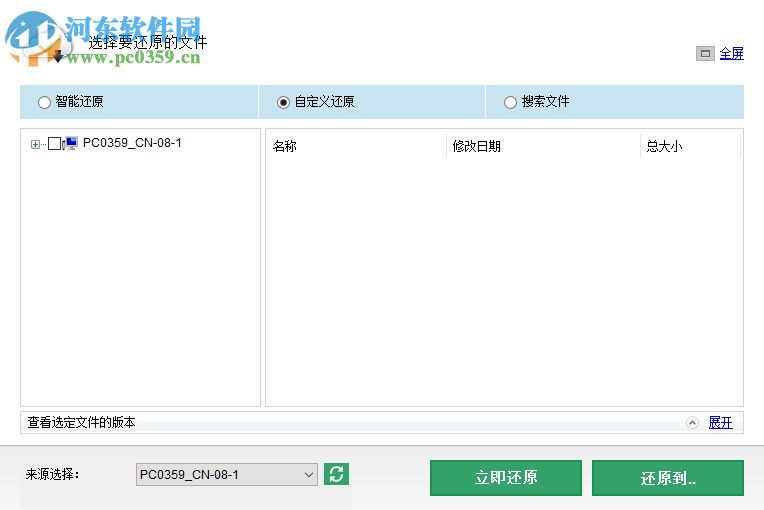The height and width of the screenshot is (510, 764).
Task: Click the 查看选定文件的版本 bar label
Action: point(81,422)
